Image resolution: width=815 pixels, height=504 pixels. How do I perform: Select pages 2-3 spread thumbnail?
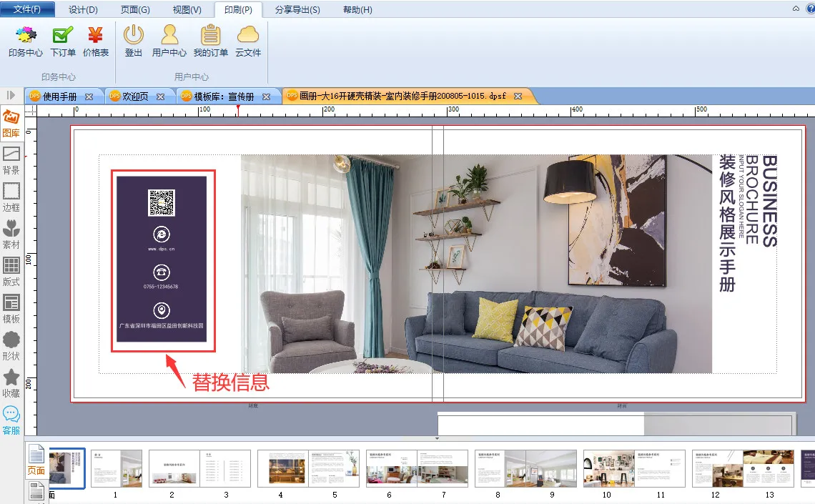(199, 468)
